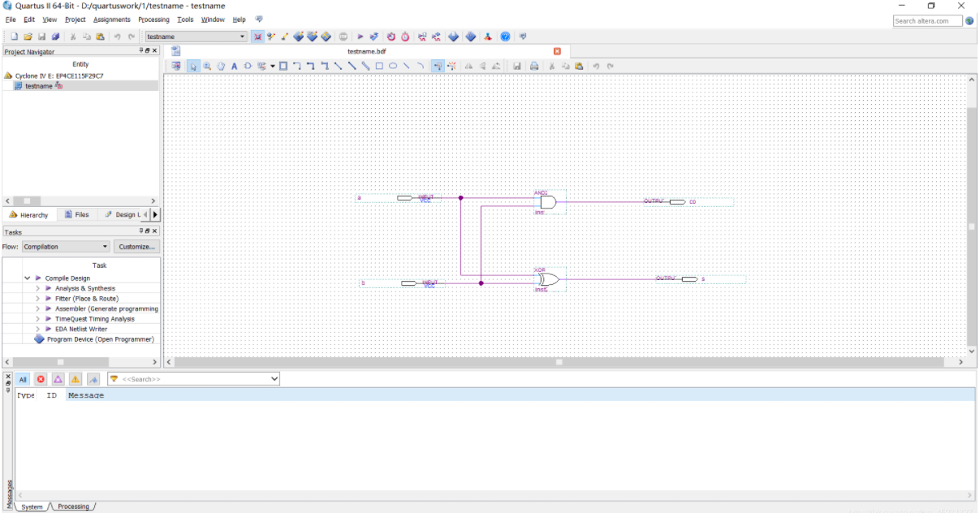Open the Symbol Tool gate icon
This screenshot has width=980, height=513.
click(248, 66)
